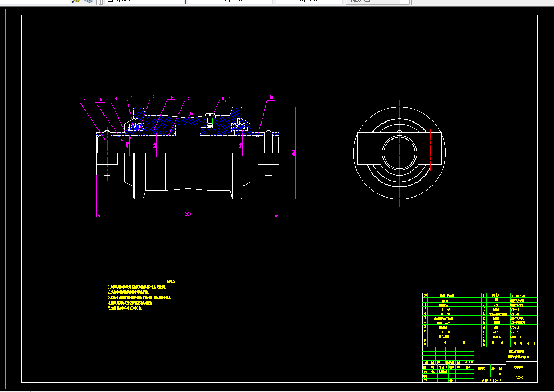Image resolution: width=554 pixels, height=392 pixels.
Task: Select technical note line ending in 3000h
Action: pos(125,308)
